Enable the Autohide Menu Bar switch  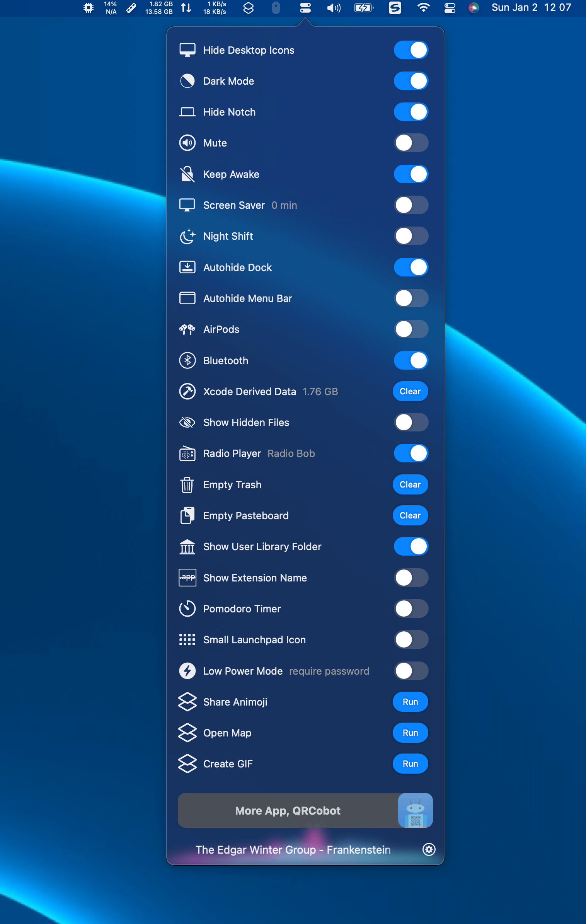[x=411, y=298]
